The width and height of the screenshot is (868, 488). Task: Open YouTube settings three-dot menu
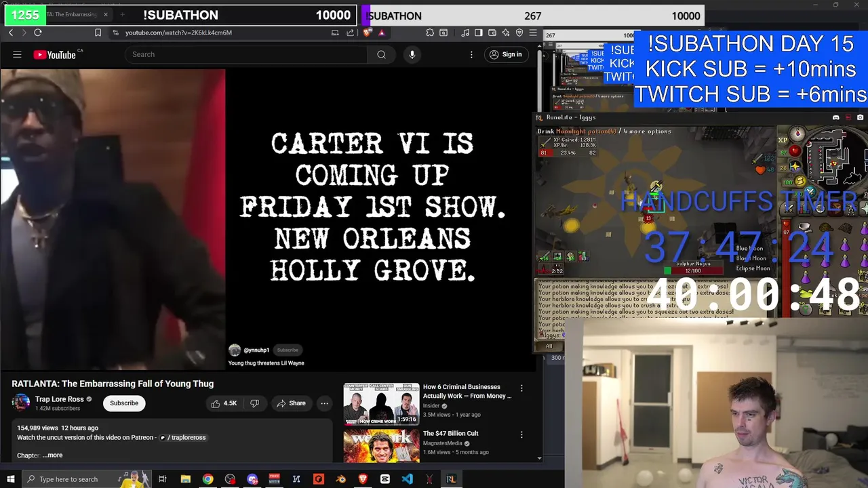[471, 54]
